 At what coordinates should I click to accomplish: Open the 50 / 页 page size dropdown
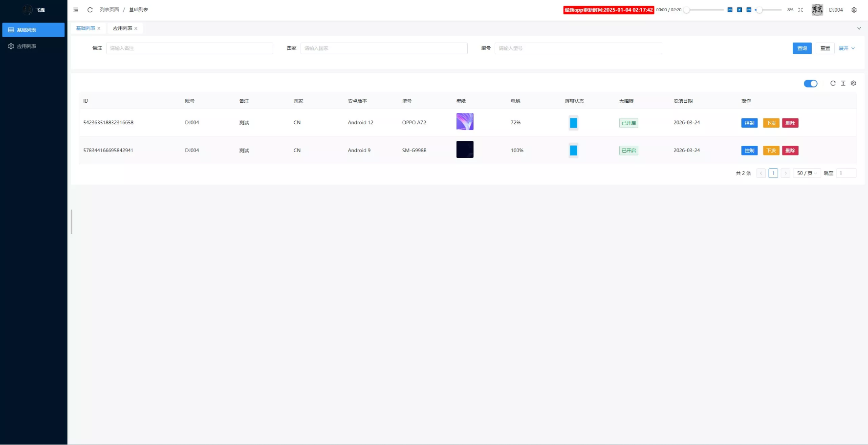tap(806, 173)
